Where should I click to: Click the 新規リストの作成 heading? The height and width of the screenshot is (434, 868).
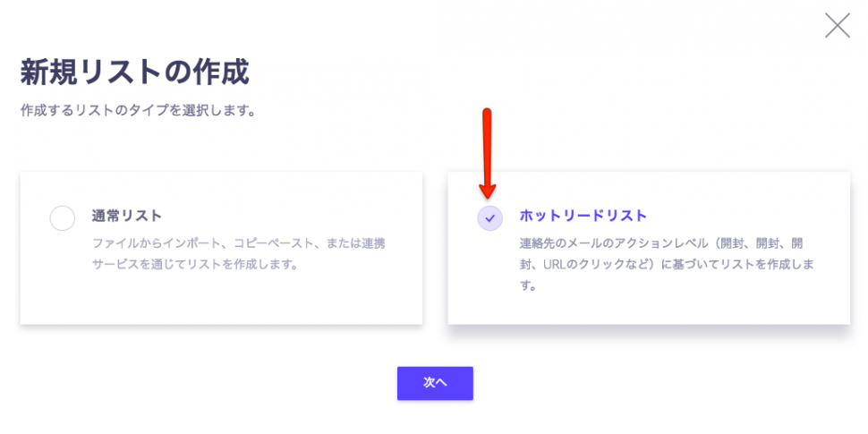[x=134, y=72]
